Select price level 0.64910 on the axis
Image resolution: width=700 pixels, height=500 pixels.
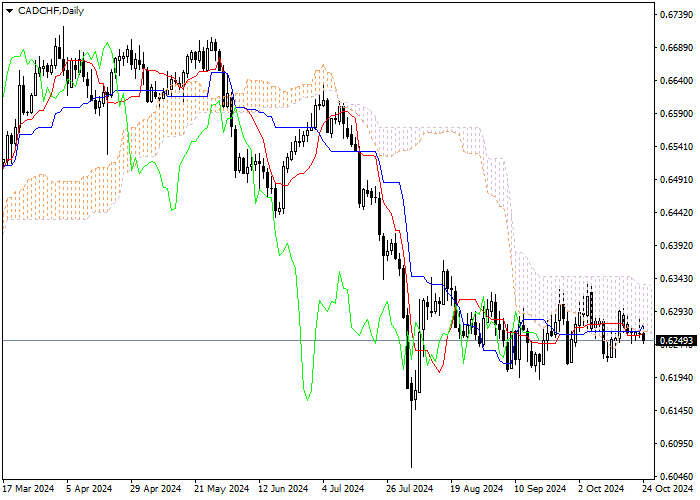click(x=677, y=179)
